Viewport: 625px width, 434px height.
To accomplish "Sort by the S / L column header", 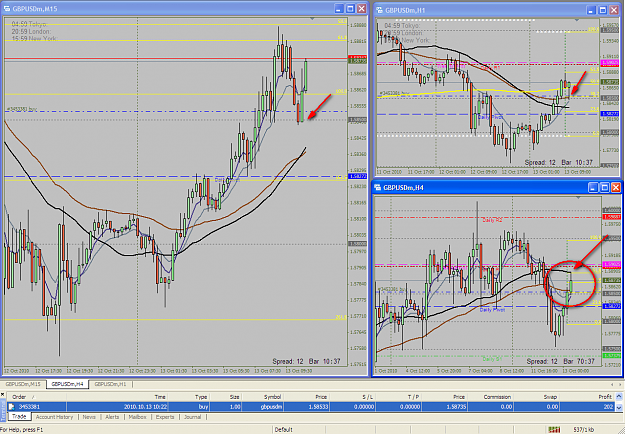I will (x=352, y=397).
